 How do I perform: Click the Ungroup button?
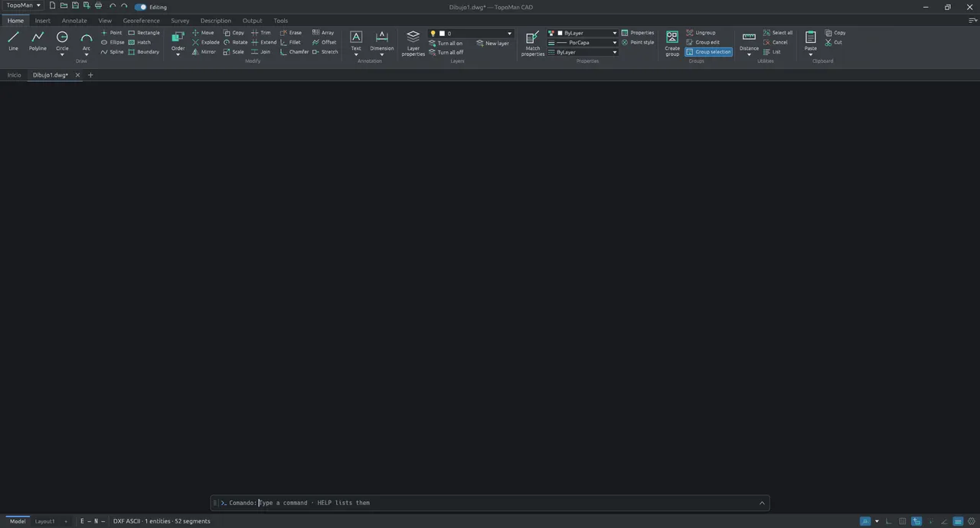(701, 33)
